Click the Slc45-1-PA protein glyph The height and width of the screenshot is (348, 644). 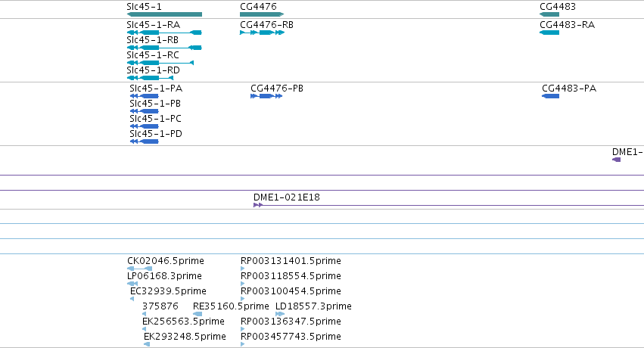(x=144, y=96)
